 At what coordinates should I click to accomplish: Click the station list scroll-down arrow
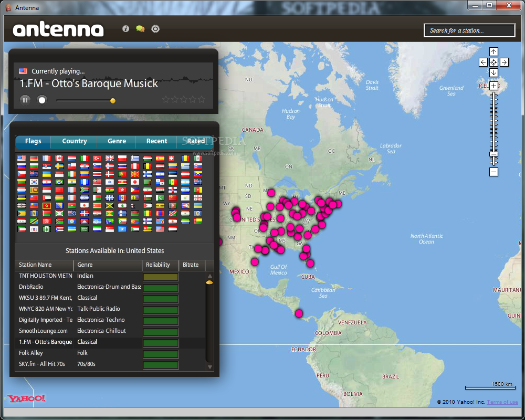pyautogui.click(x=210, y=367)
